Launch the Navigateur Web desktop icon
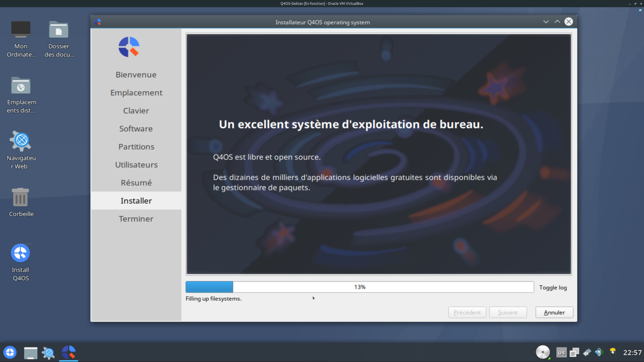Screen dimensions: 644x362 click(21, 150)
